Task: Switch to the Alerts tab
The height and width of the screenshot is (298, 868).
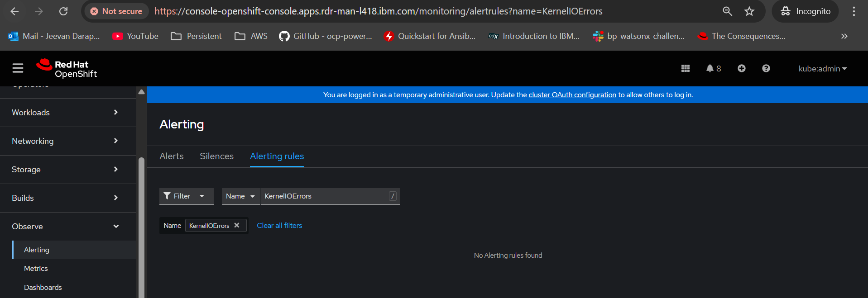Action: click(x=172, y=156)
